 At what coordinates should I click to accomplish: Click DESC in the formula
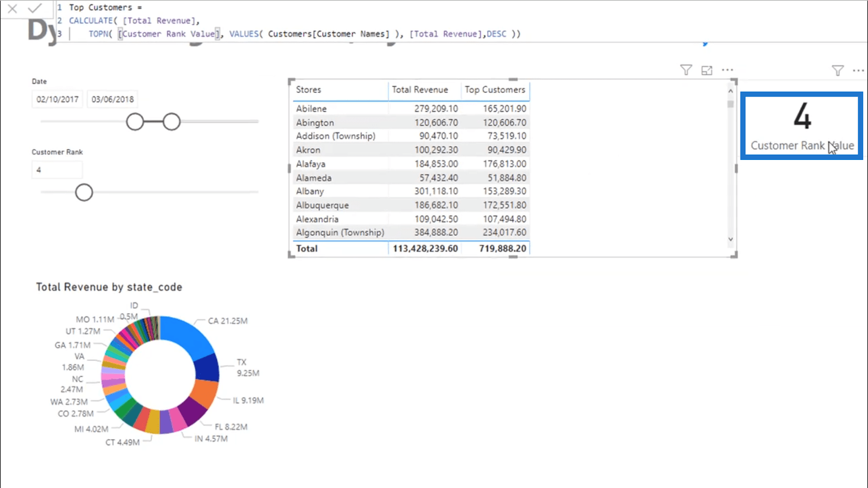pyautogui.click(x=496, y=34)
